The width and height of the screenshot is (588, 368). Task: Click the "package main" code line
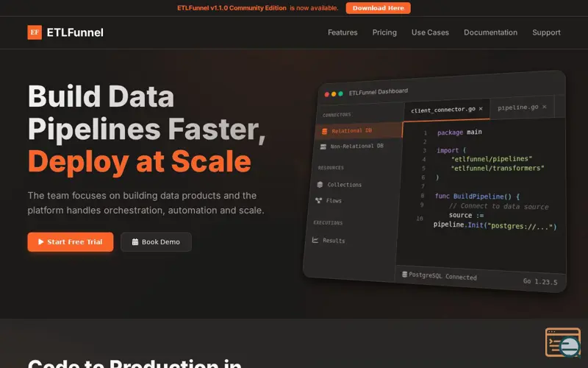click(x=459, y=132)
